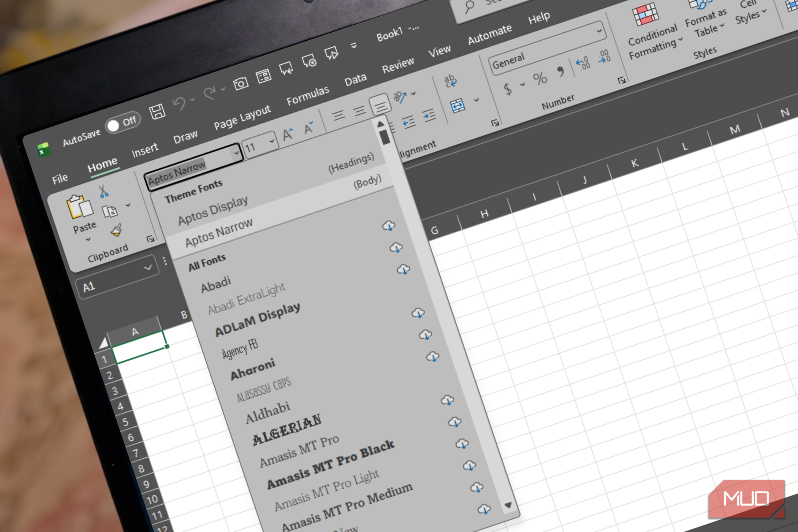798x532 pixels.
Task: Click the Wrap Text icon
Action: pyautogui.click(x=450, y=81)
